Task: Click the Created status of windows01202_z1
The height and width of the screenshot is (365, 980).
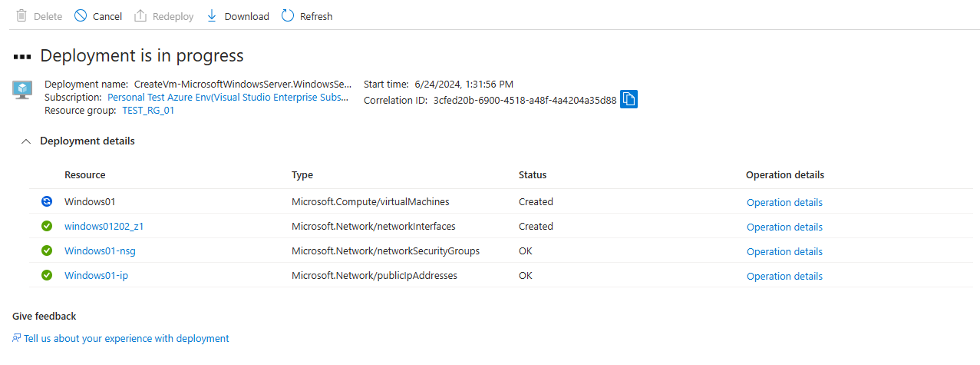Action: [536, 226]
